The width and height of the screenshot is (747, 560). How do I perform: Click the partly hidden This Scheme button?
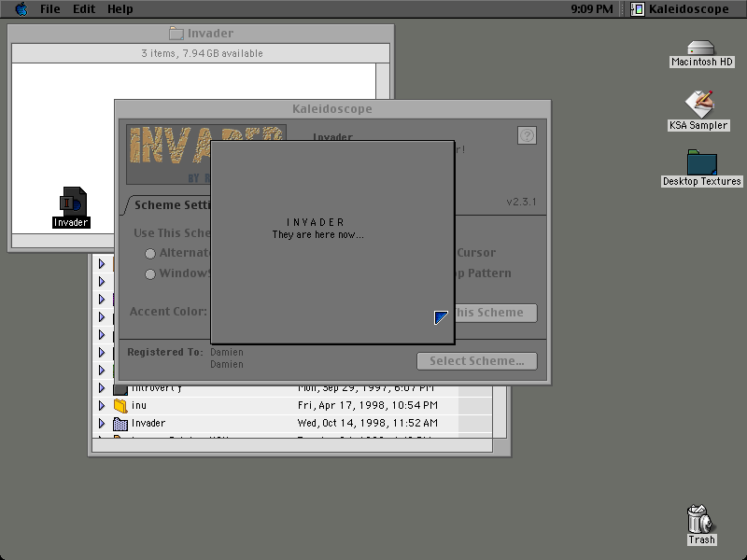[496, 313]
